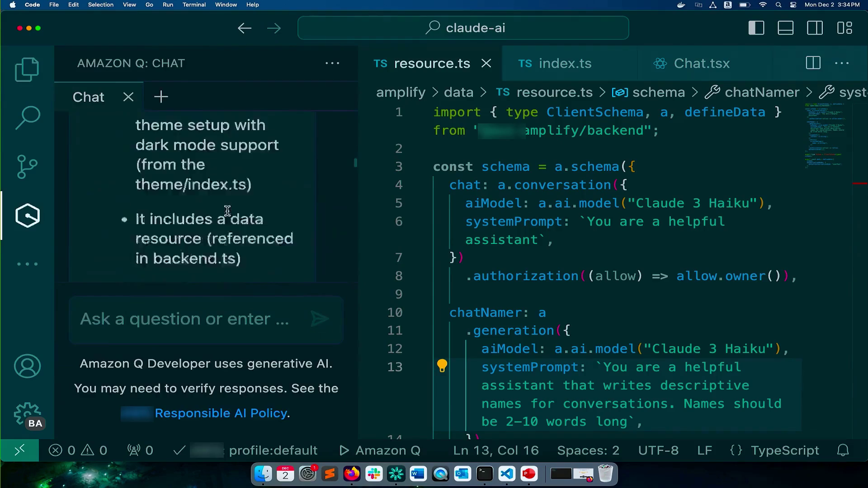The image size is (868, 488).
Task: Show errors and warnings in status bar
Action: (78, 450)
